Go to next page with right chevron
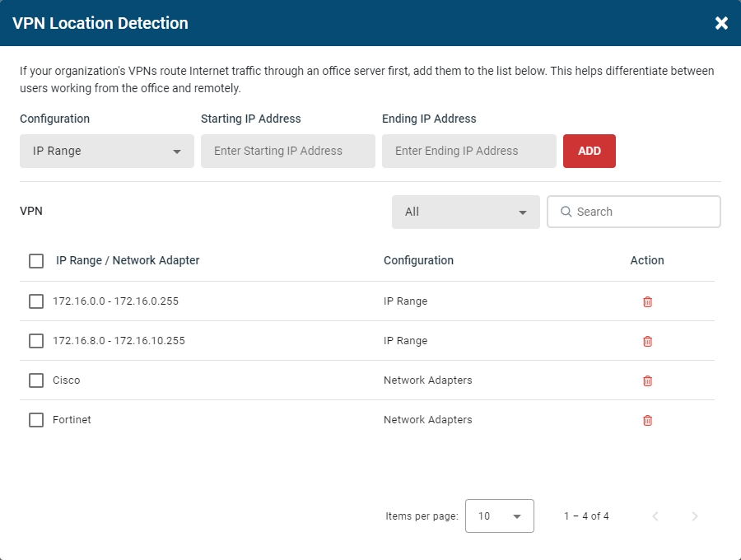 point(694,516)
